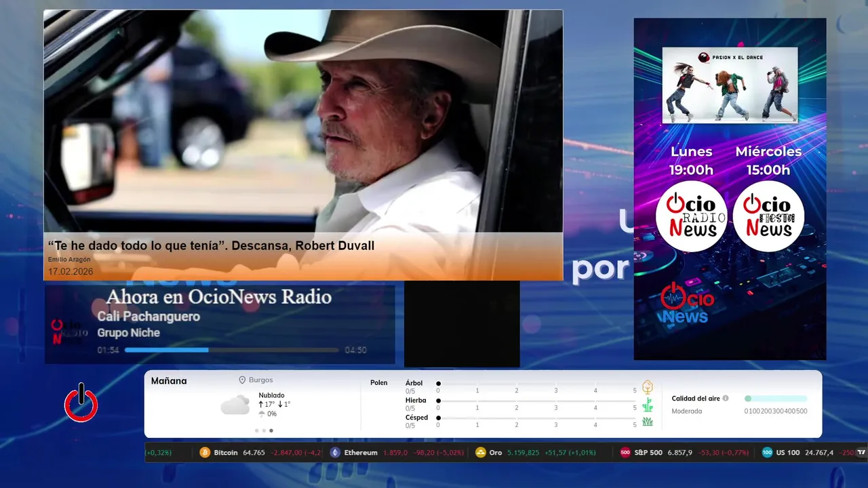Click the Polen section label
Viewport: 868px width, 488px height.
pyautogui.click(x=379, y=383)
